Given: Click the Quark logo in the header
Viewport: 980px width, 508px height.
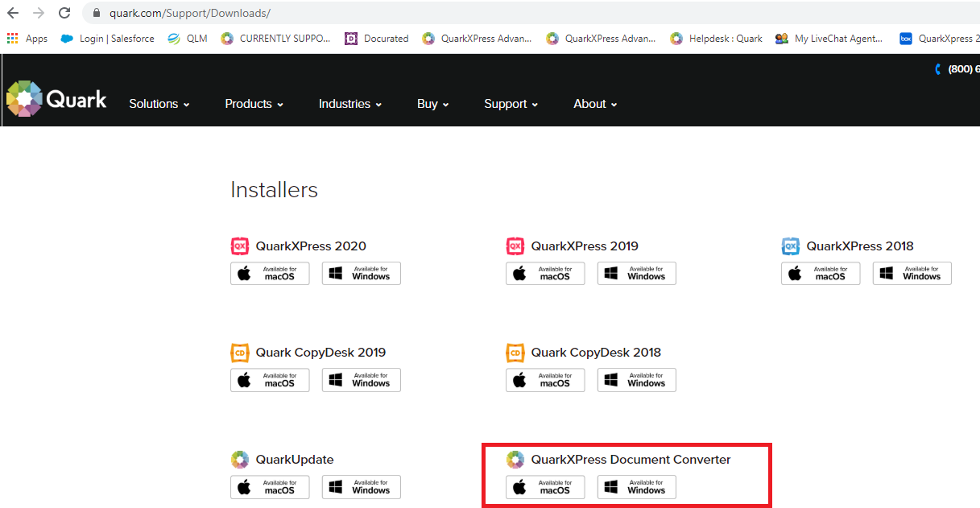Looking at the screenshot, I should [x=56, y=97].
